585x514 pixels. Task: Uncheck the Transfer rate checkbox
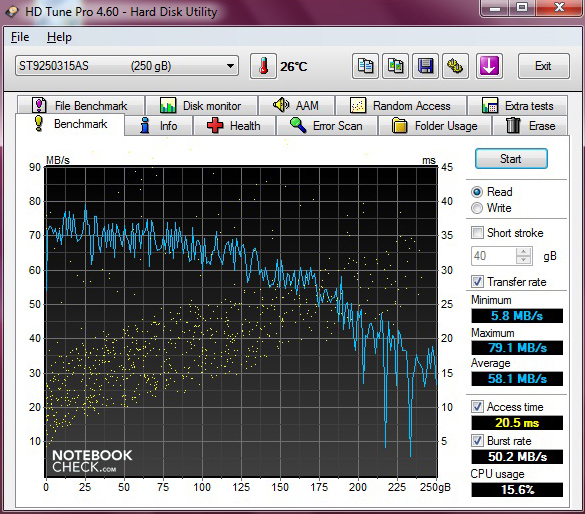pos(477,282)
